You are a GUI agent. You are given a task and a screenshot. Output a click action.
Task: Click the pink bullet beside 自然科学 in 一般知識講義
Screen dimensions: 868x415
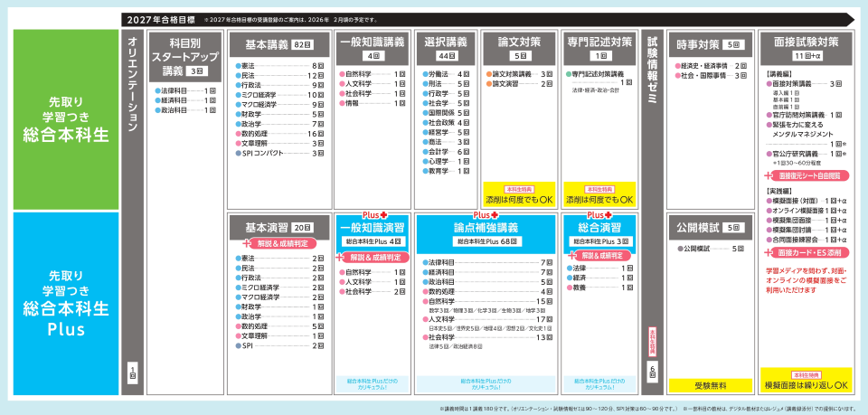(x=341, y=73)
